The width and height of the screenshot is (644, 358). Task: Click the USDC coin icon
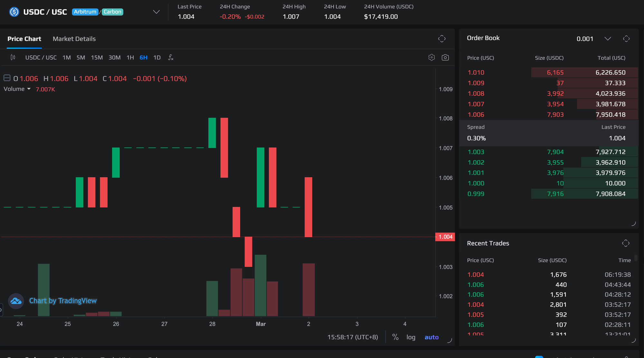(14, 12)
